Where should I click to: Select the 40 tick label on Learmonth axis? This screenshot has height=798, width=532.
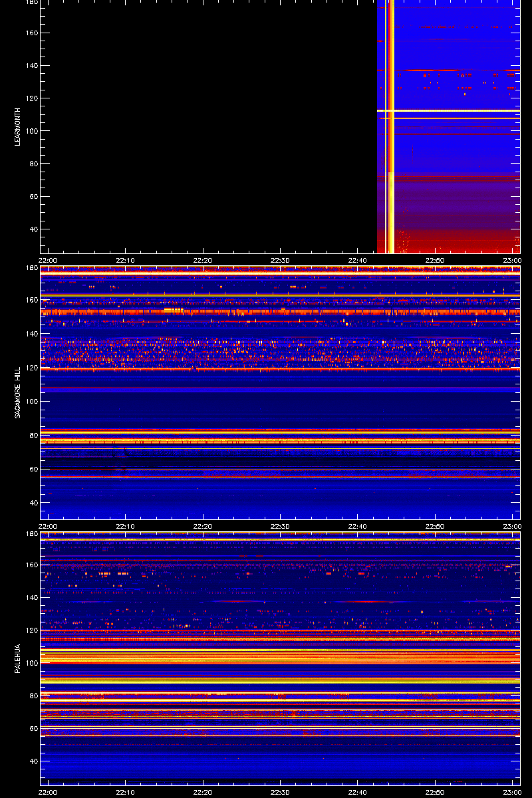[34, 229]
